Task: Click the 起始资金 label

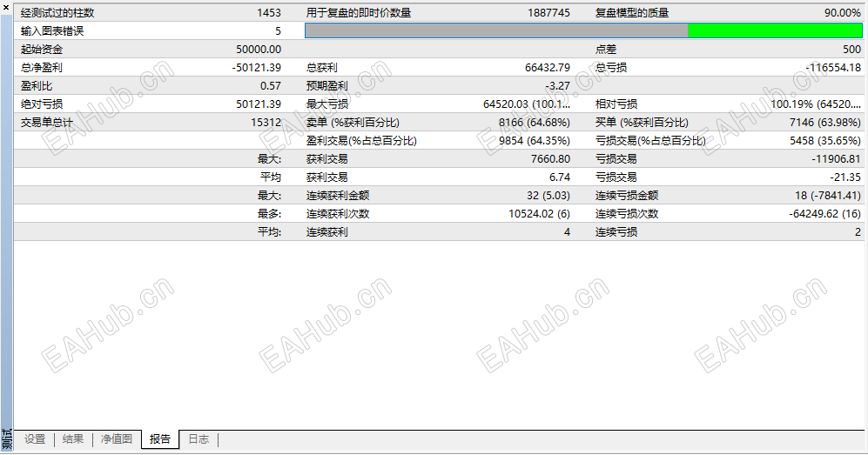Action: (x=42, y=50)
